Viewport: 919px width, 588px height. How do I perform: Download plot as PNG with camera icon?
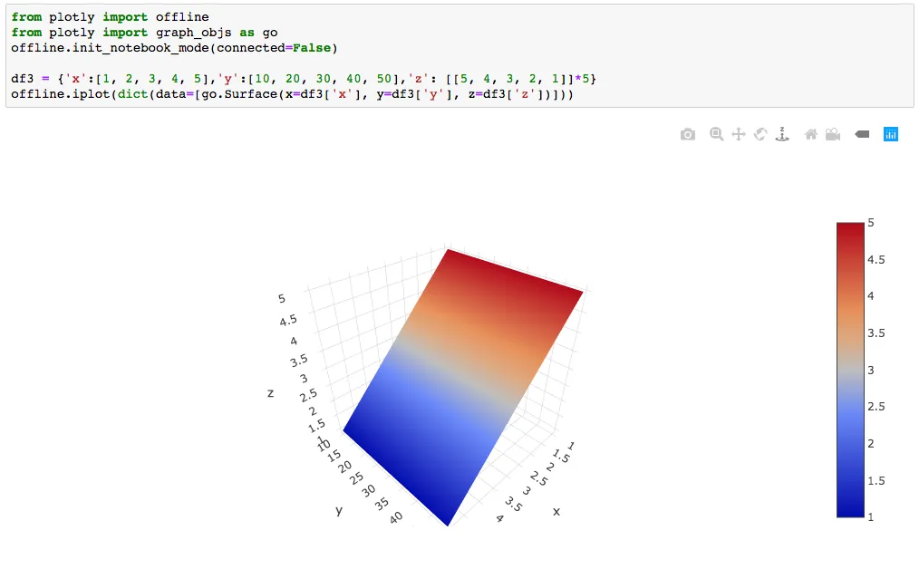click(x=688, y=135)
